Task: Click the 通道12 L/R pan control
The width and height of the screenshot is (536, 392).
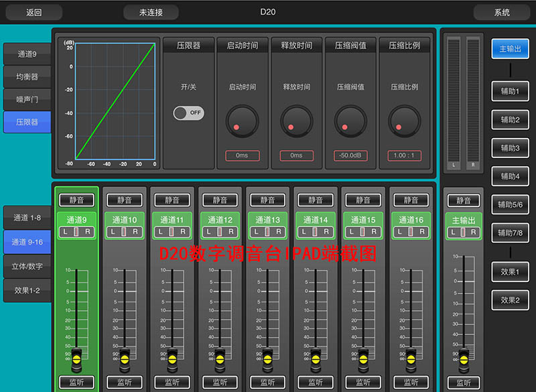Action: [x=220, y=231]
